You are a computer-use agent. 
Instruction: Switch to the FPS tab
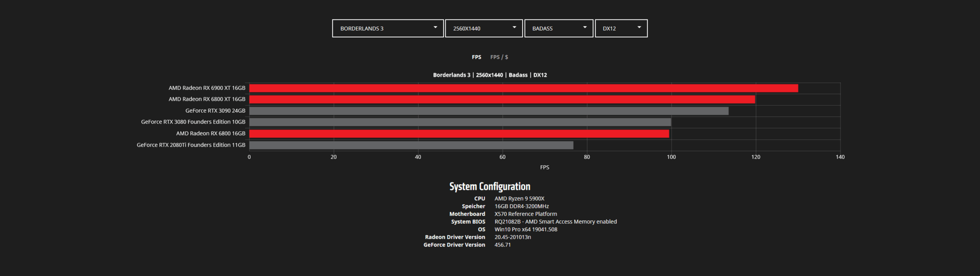pyautogui.click(x=476, y=57)
